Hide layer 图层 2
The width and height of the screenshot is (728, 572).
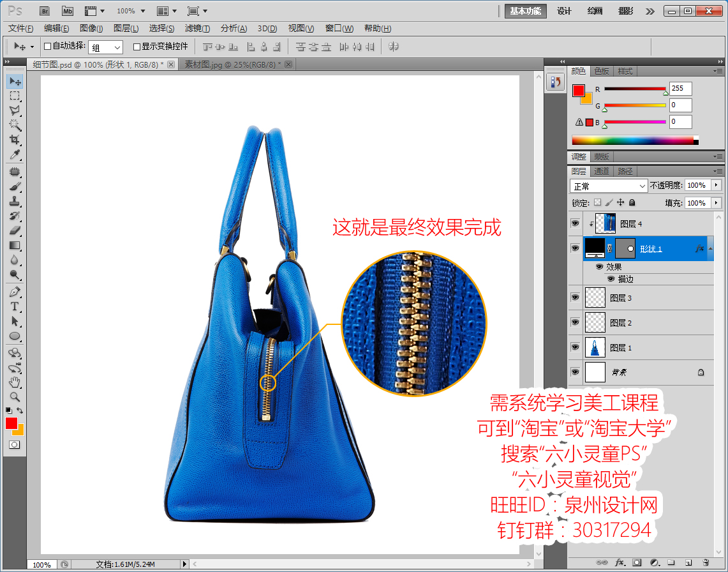[x=576, y=322]
